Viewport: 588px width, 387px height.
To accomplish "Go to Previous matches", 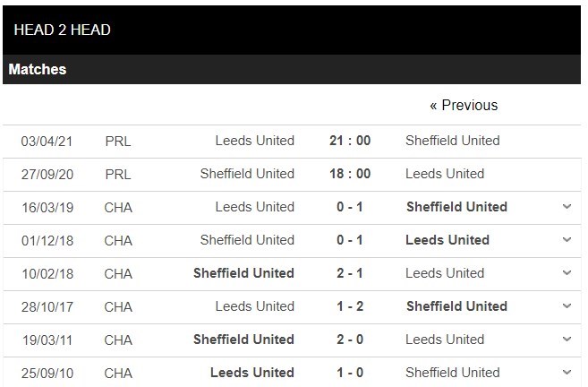I will pos(464,106).
